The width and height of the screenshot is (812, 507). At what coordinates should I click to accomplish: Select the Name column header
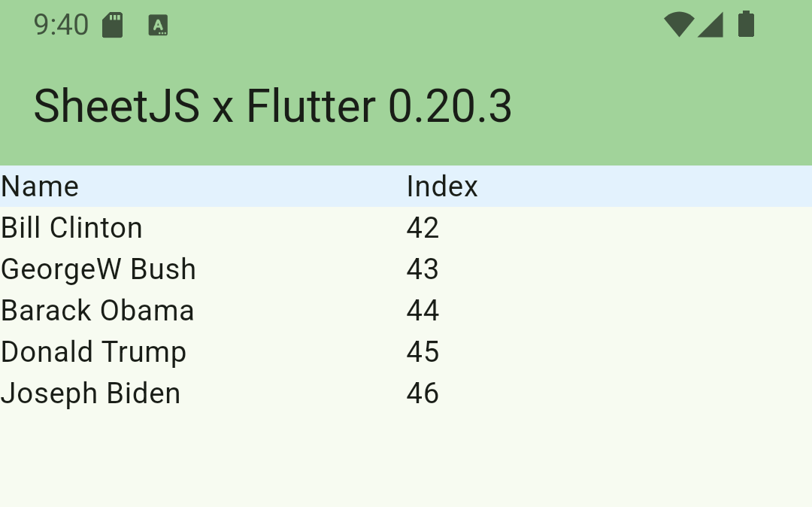point(40,187)
